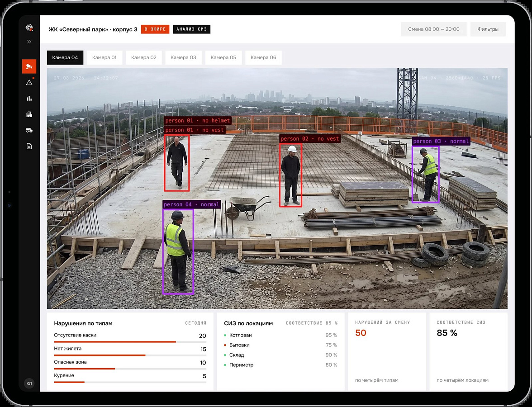
Task: Open the document reports sidebar icon
Action: (29, 146)
